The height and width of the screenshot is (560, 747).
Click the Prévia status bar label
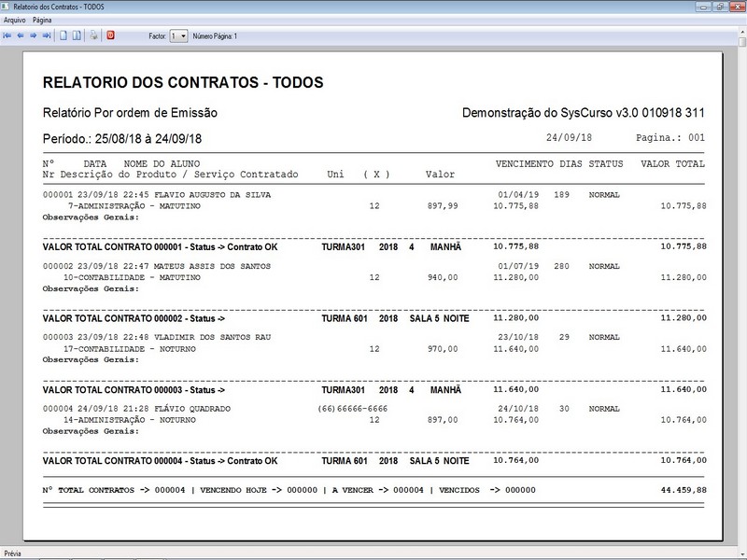click(x=13, y=553)
